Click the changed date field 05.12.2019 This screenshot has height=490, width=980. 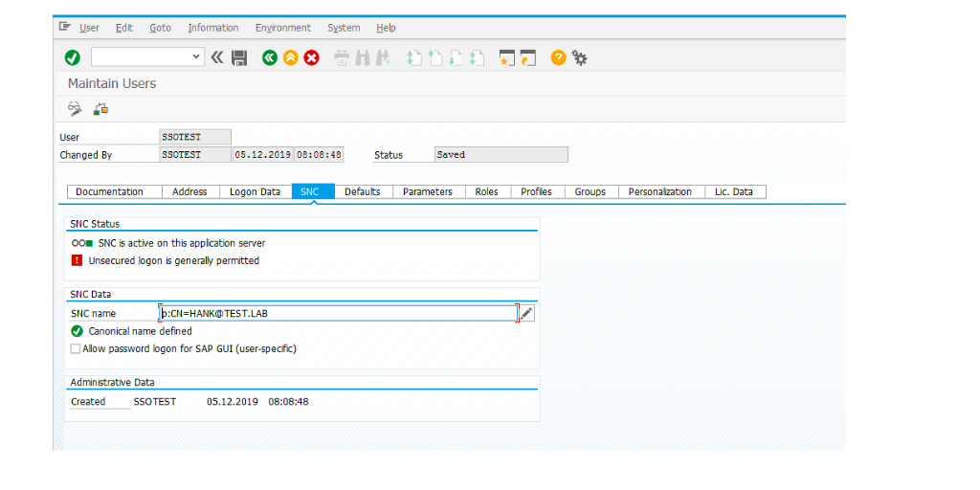point(262,154)
